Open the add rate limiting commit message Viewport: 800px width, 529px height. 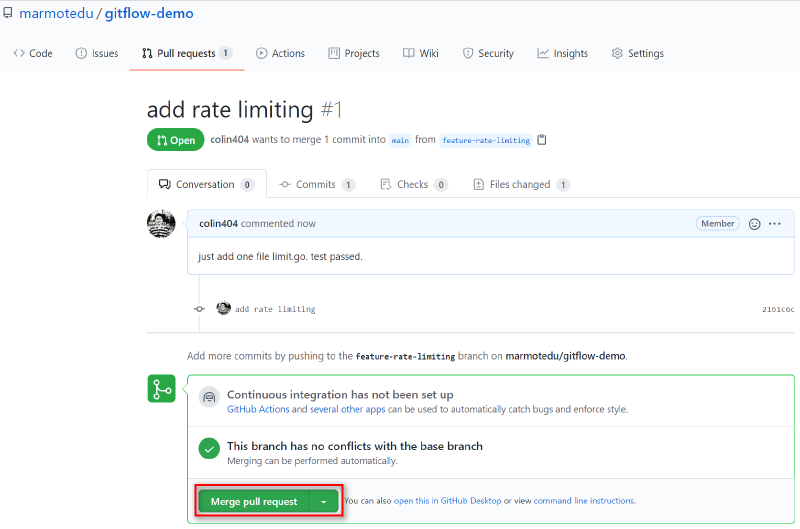(275, 310)
